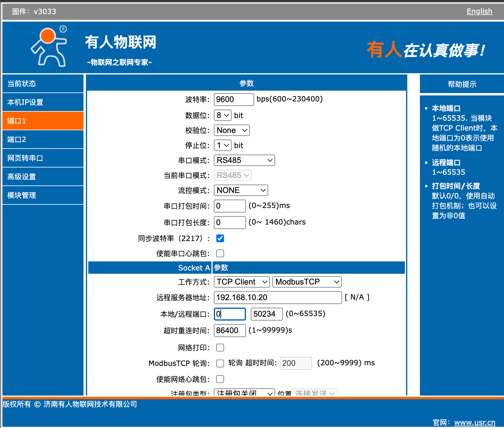504x428 pixels.
Task: Uncheck 同步波特率 (2217) option
Action: (x=220, y=238)
